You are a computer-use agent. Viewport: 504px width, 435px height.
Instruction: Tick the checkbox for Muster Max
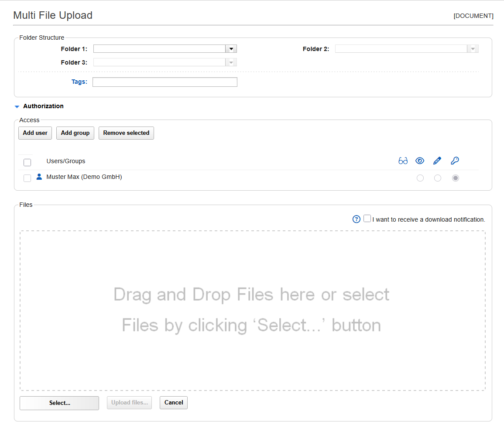click(x=27, y=178)
